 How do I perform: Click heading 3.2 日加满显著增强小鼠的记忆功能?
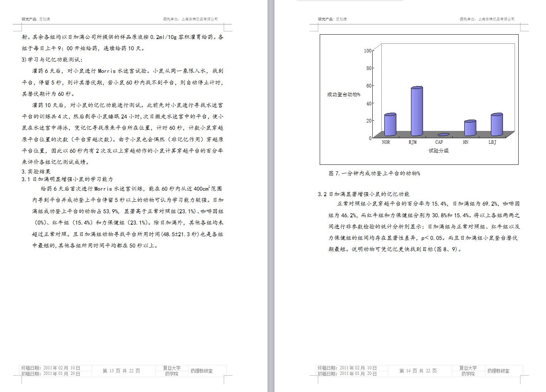pyautogui.click(x=364, y=194)
